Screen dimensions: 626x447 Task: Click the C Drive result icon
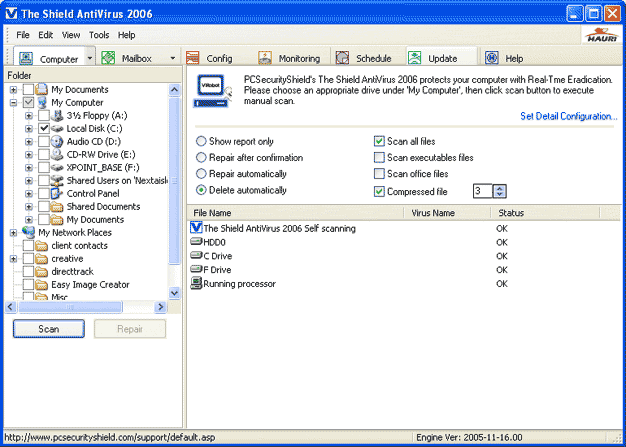coord(196,255)
